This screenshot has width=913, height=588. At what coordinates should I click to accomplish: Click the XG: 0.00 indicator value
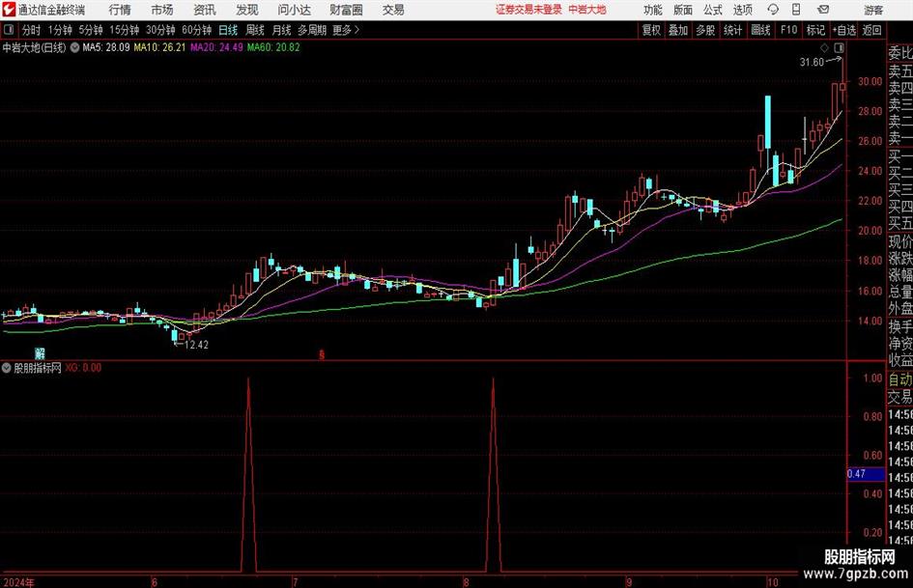point(83,368)
